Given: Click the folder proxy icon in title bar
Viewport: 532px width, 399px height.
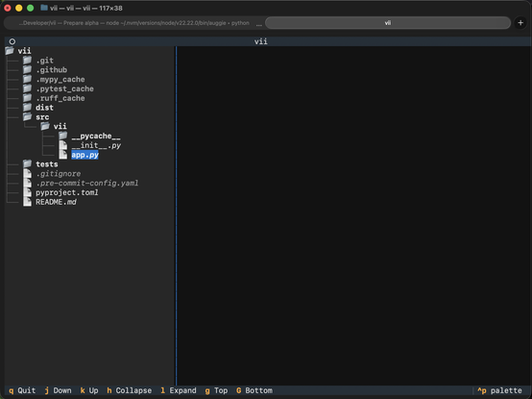Looking at the screenshot, I should (x=44, y=8).
